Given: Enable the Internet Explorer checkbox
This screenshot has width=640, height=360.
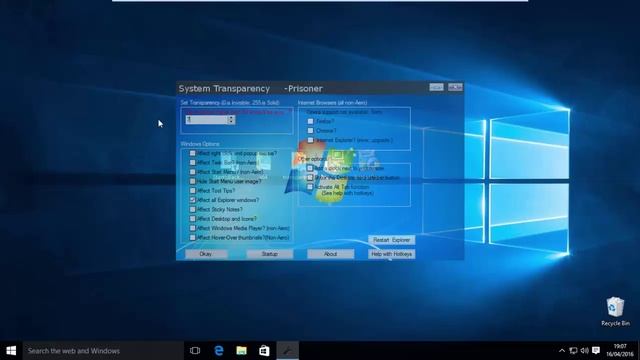Looking at the screenshot, I should (310, 140).
